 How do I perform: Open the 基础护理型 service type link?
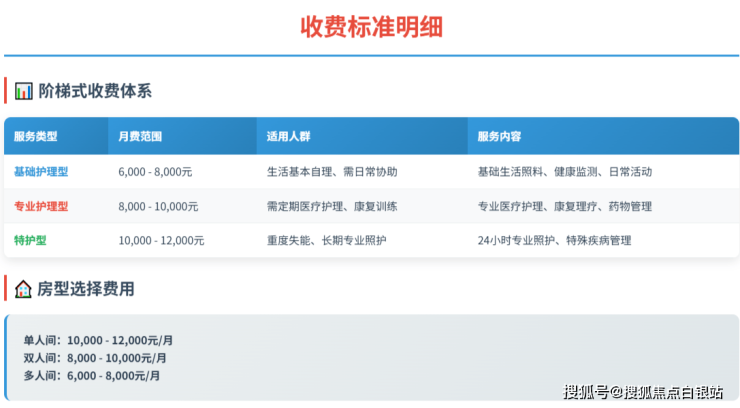pyautogui.click(x=41, y=172)
